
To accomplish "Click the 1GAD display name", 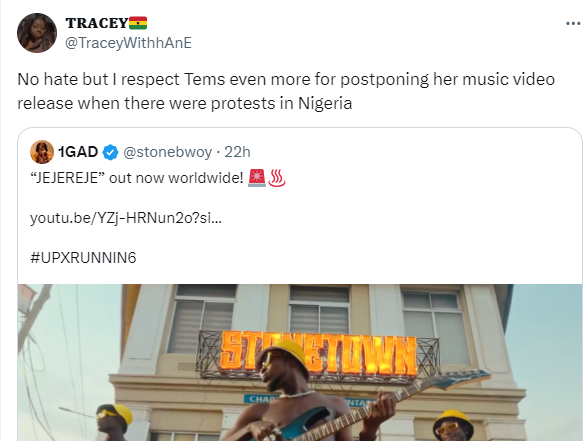I will [78, 152].
